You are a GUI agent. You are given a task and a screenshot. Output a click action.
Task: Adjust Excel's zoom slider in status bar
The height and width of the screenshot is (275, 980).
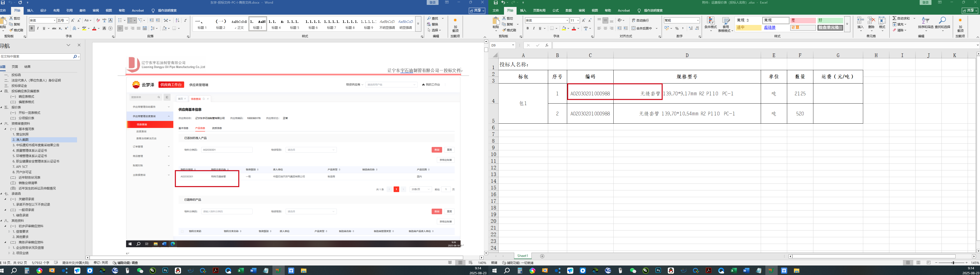[953, 263]
